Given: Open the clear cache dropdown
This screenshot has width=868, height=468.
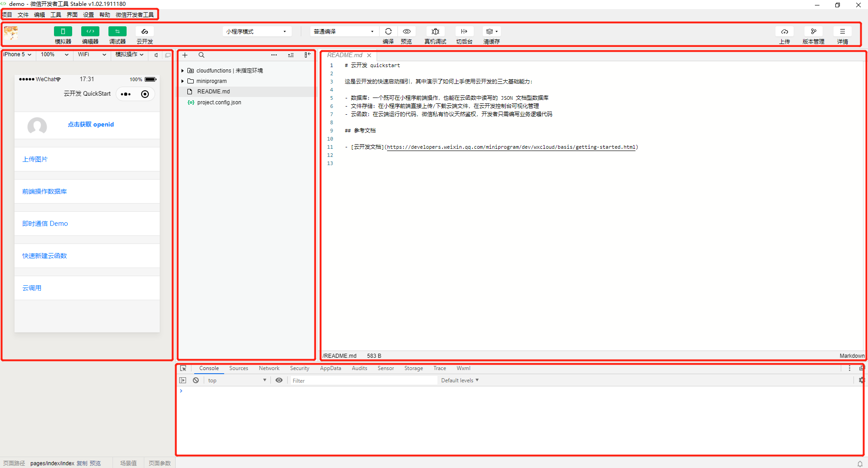Looking at the screenshot, I should coord(492,31).
